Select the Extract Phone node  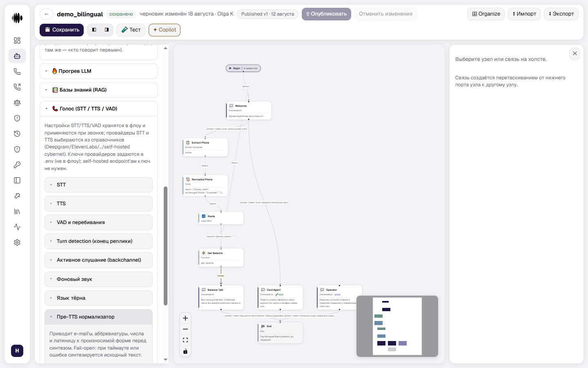click(x=205, y=147)
